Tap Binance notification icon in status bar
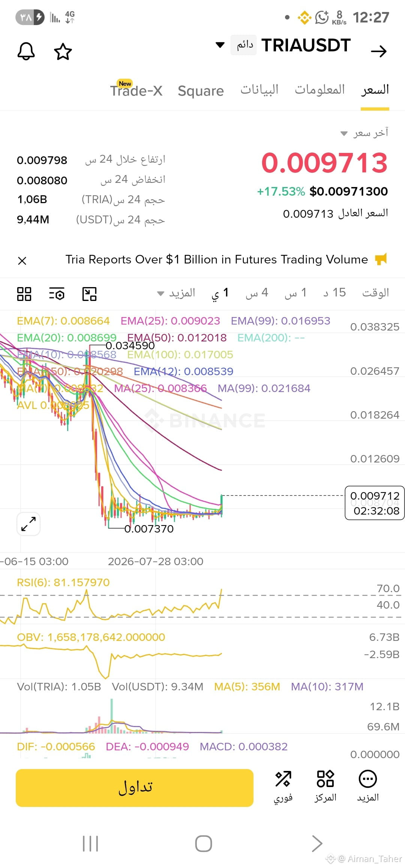Screen dimensions: 405x868 click(304, 17)
